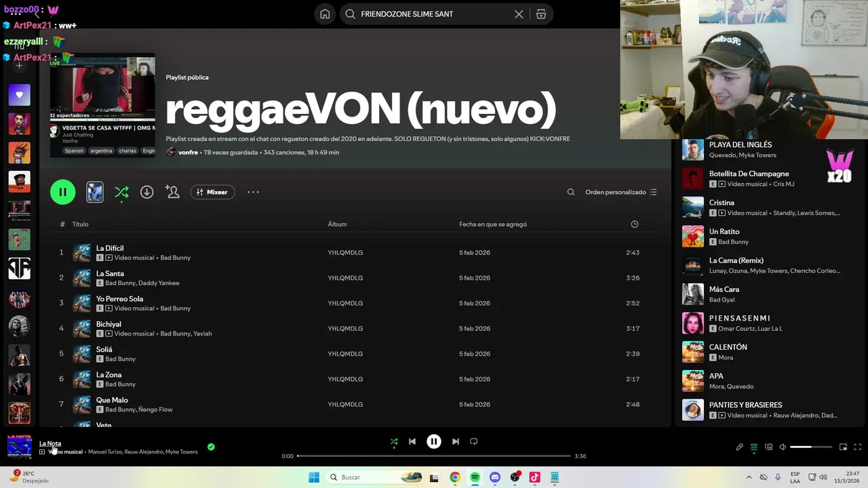Pause playback from the bottom player bar
The width and height of the screenshot is (868, 488).
point(434,442)
